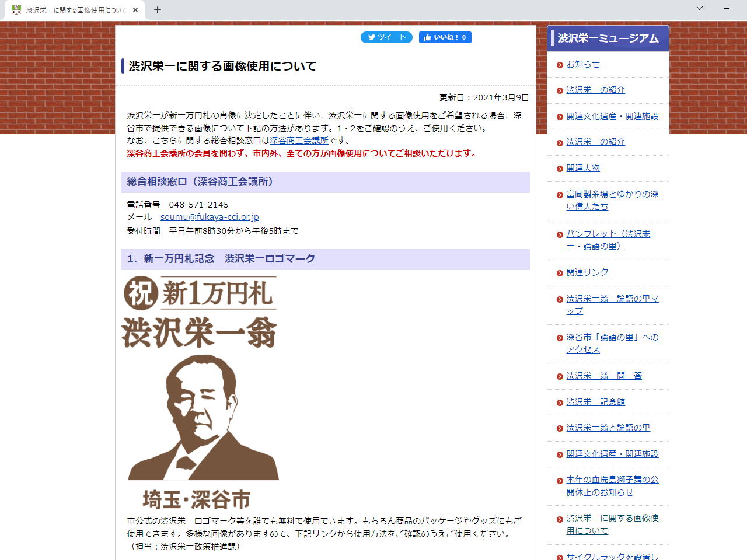Minimize the browser window

coord(727,9)
